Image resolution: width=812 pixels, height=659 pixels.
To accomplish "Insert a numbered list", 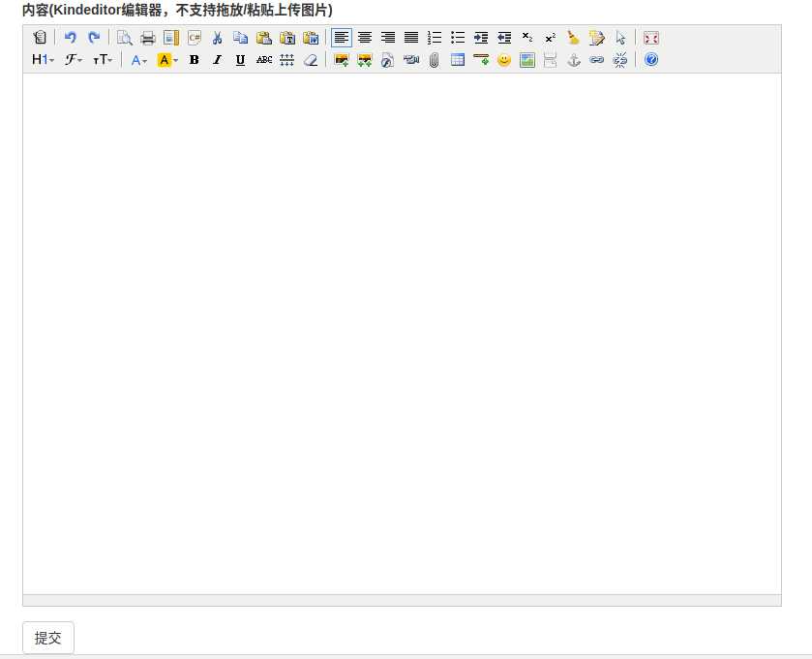I will pos(434,38).
